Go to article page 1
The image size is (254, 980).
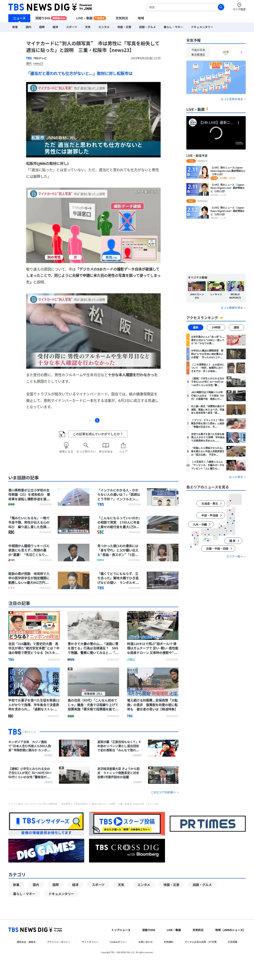tap(89, 420)
